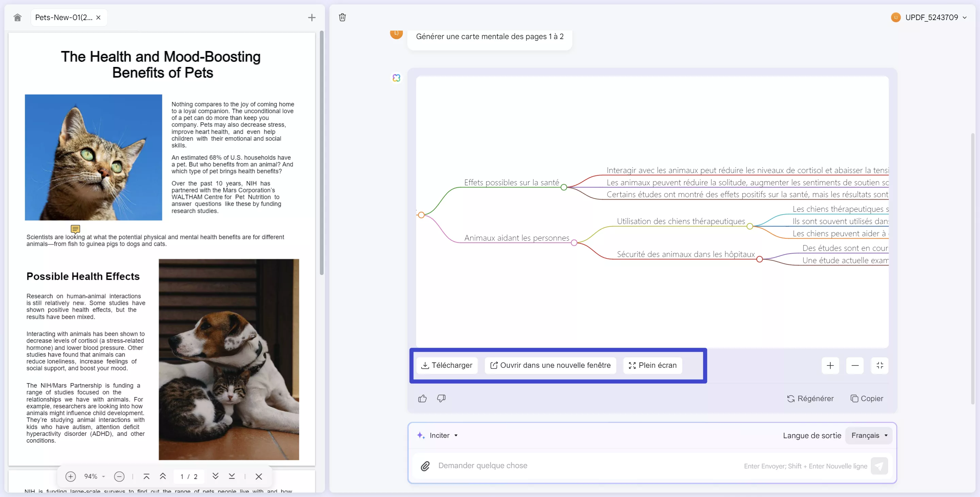The height and width of the screenshot is (497, 980).
Task: Collapse Sécurité des animaux dans les hôpitaux node
Action: 759,259
